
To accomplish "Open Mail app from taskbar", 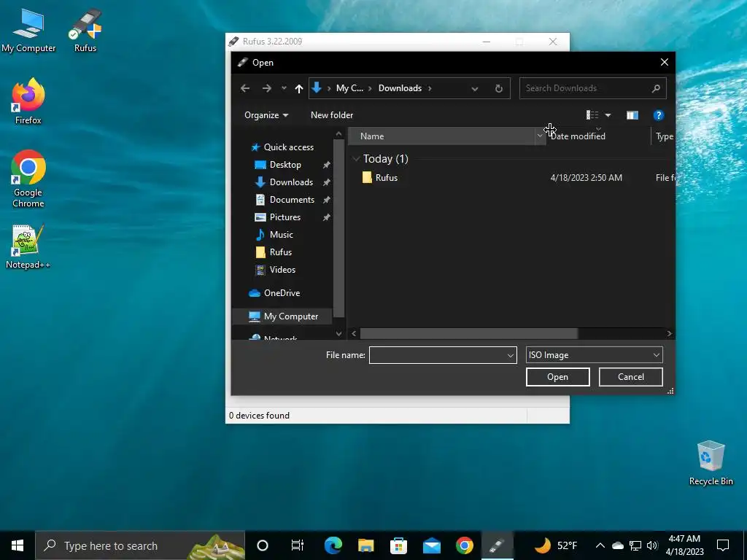I will (x=432, y=545).
